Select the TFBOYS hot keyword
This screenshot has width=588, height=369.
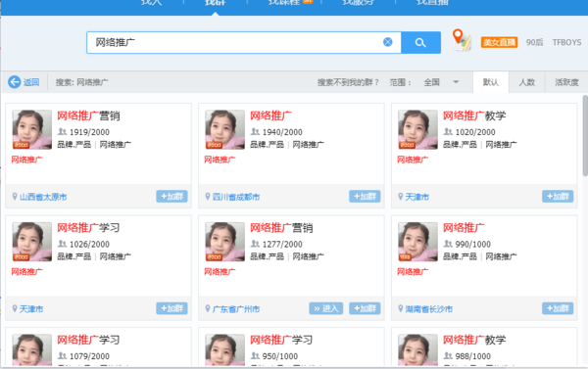566,42
